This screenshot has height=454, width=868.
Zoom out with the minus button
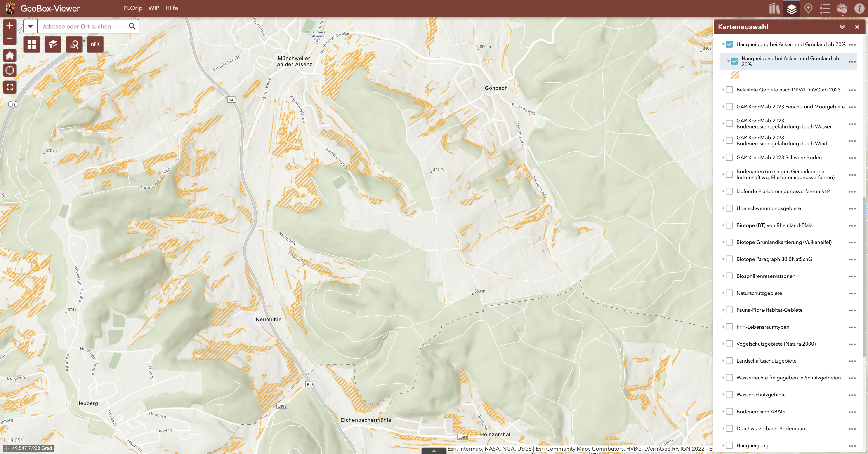(9, 38)
